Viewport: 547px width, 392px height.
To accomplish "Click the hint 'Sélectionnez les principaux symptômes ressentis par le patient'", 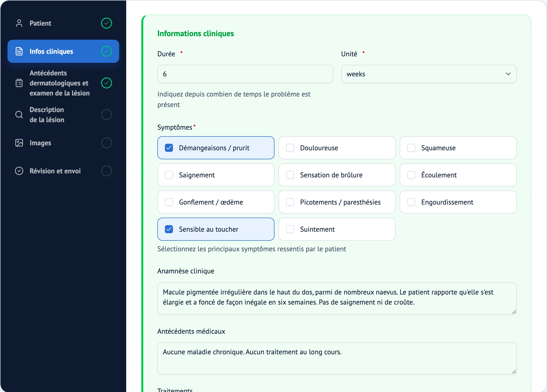I will (x=252, y=249).
